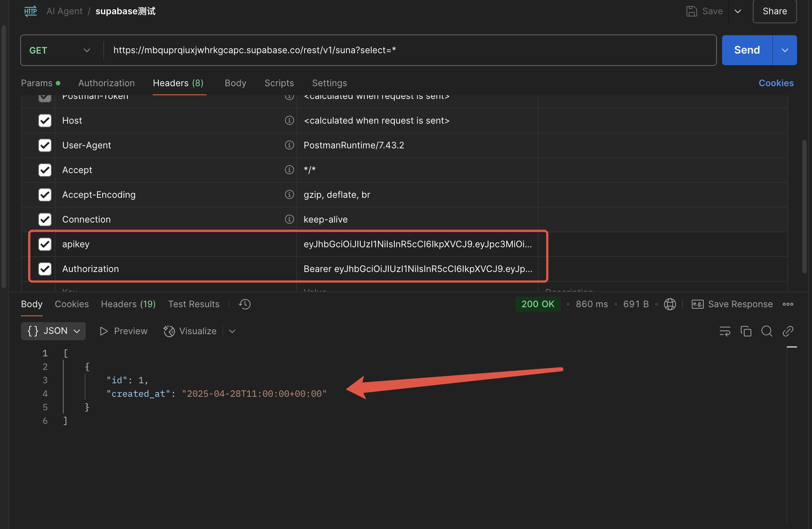Toggle word wrap in response body

tap(725, 331)
